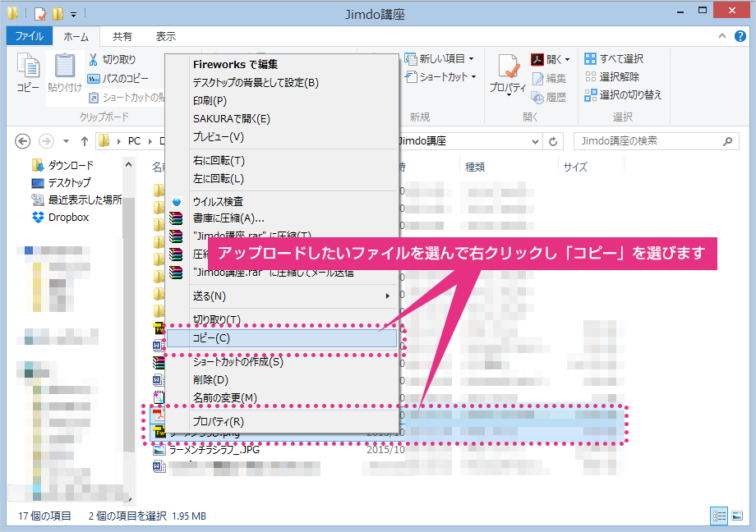
Task: Click the Paste clipboard icon
Action: pyautogui.click(x=65, y=66)
